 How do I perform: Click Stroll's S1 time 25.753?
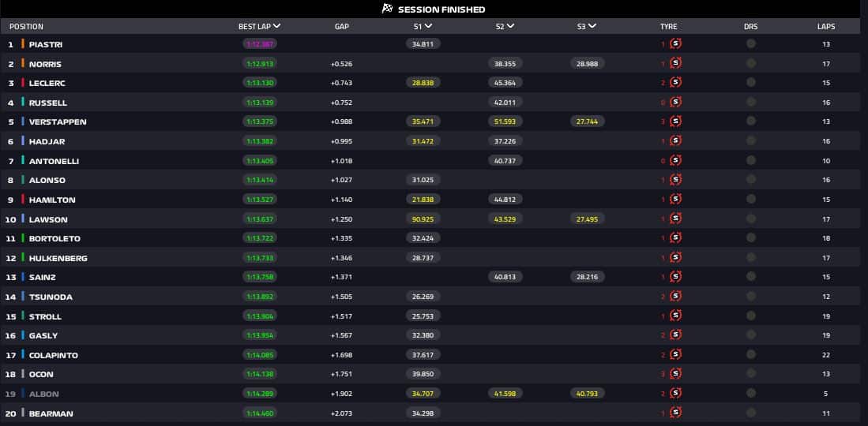pos(423,316)
